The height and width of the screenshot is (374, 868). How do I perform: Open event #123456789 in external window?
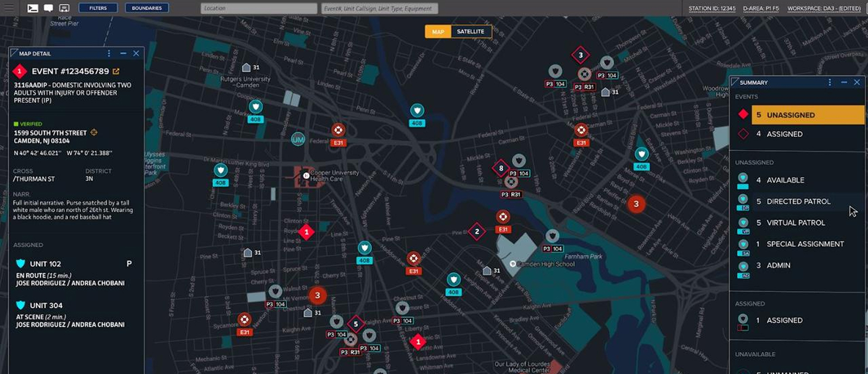click(x=116, y=71)
